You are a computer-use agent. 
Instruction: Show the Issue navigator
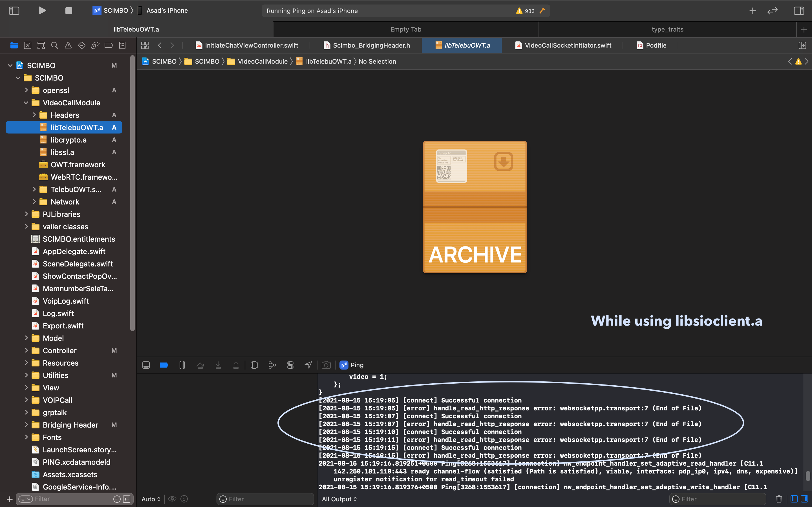coord(68,45)
